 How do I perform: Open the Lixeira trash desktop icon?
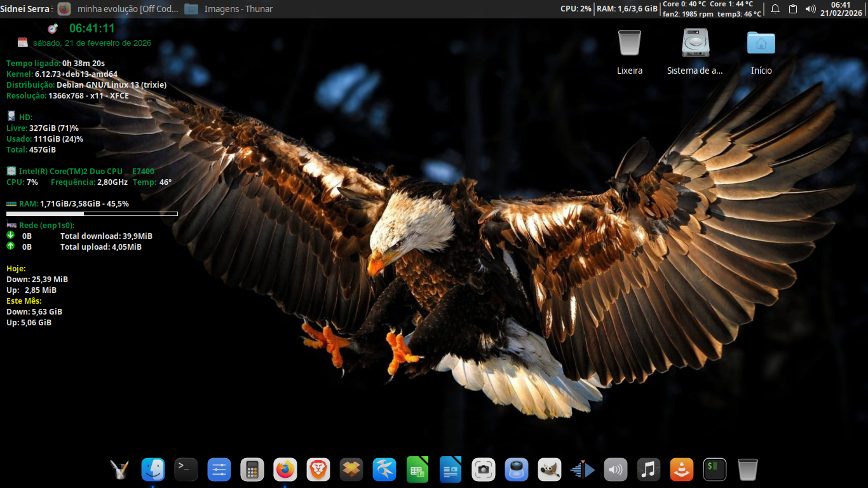pyautogui.click(x=630, y=44)
